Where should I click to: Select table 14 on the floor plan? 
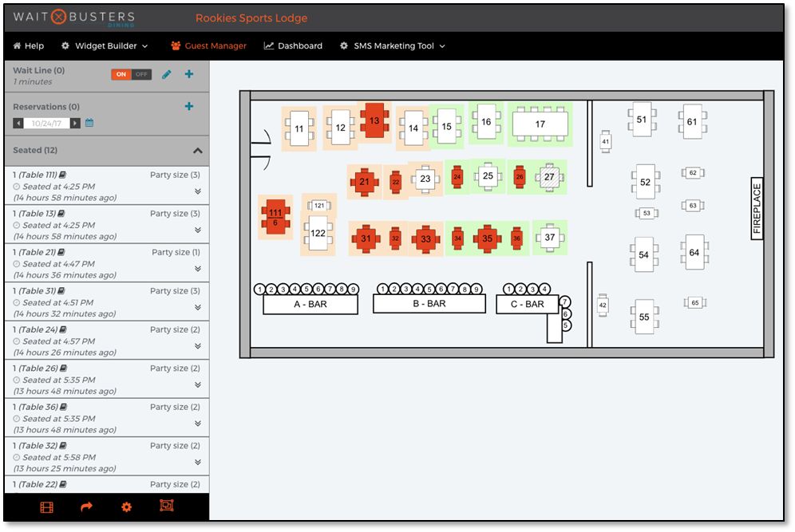point(413,128)
